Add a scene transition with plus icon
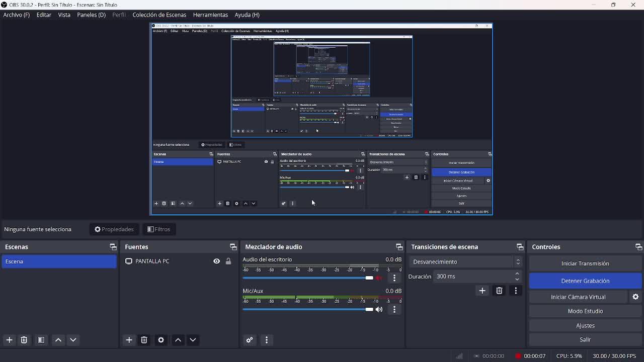This screenshot has height=362, width=644. (482, 291)
